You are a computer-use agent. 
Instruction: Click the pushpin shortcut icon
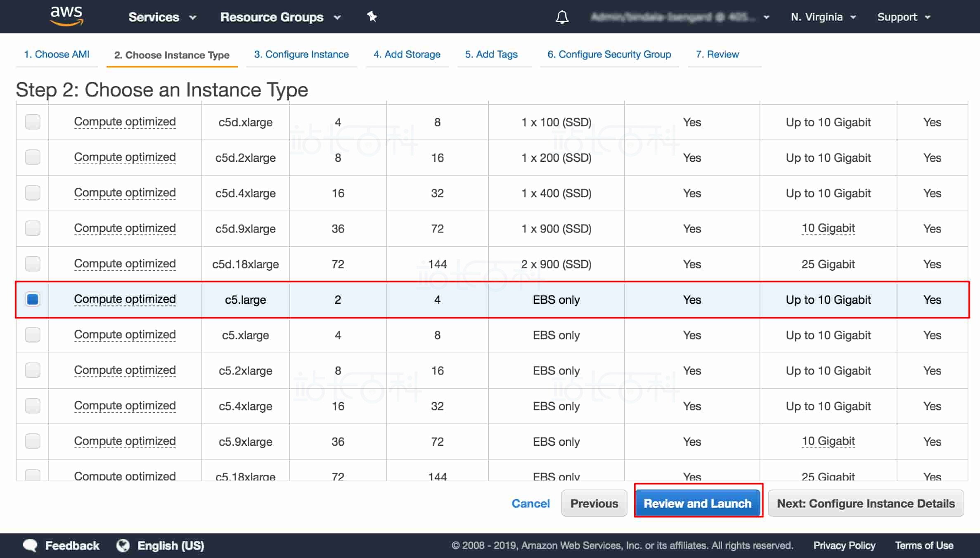click(x=372, y=17)
